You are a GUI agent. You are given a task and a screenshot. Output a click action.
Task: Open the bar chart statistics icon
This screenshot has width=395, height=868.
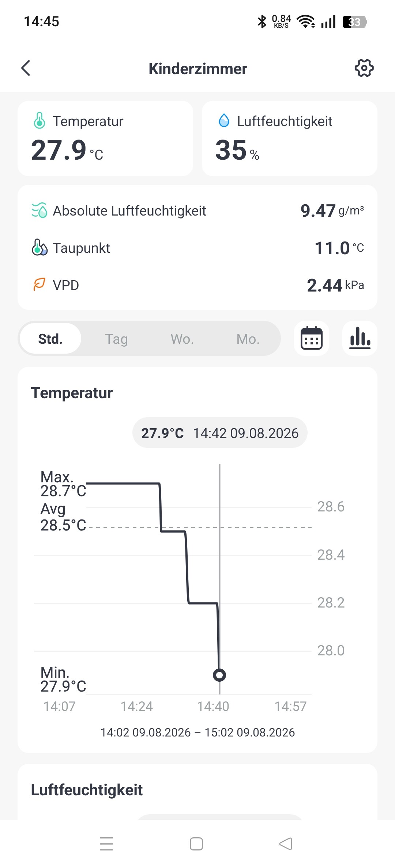(360, 338)
